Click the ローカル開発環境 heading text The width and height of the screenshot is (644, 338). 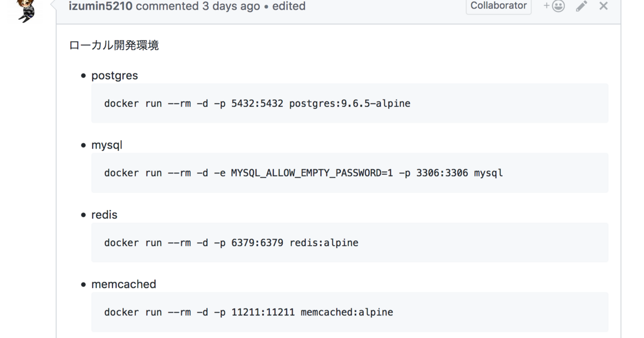click(x=114, y=45)
